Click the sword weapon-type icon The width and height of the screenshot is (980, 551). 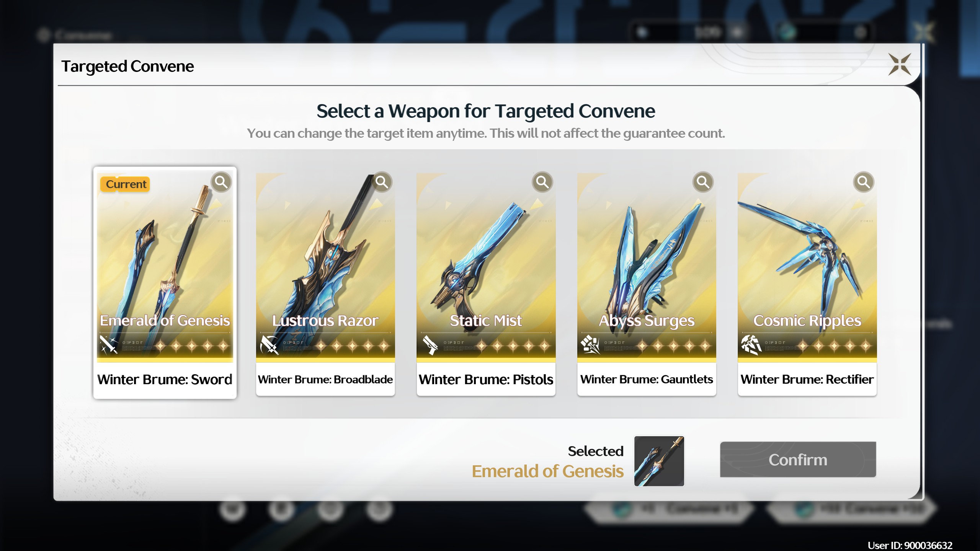click(109, 345)
